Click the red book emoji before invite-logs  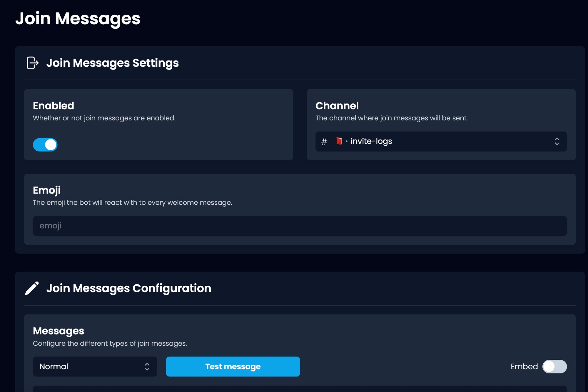click(339, 141)
